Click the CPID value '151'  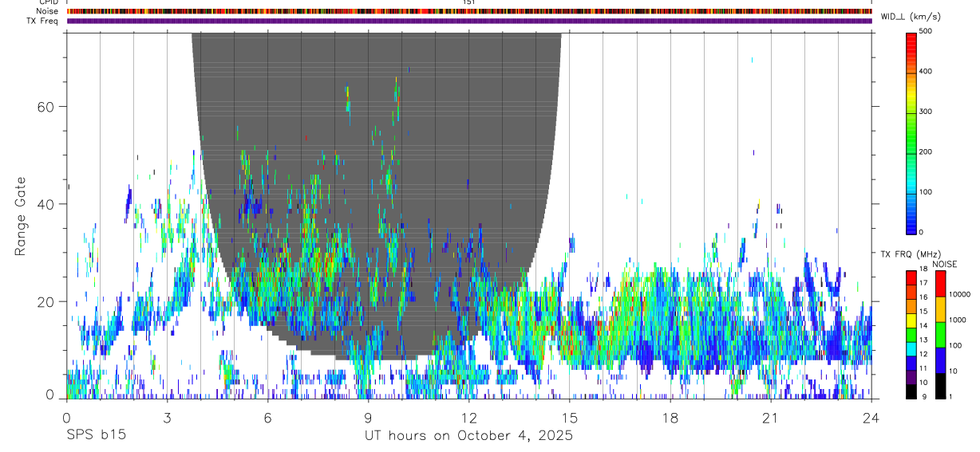point(469,2)
